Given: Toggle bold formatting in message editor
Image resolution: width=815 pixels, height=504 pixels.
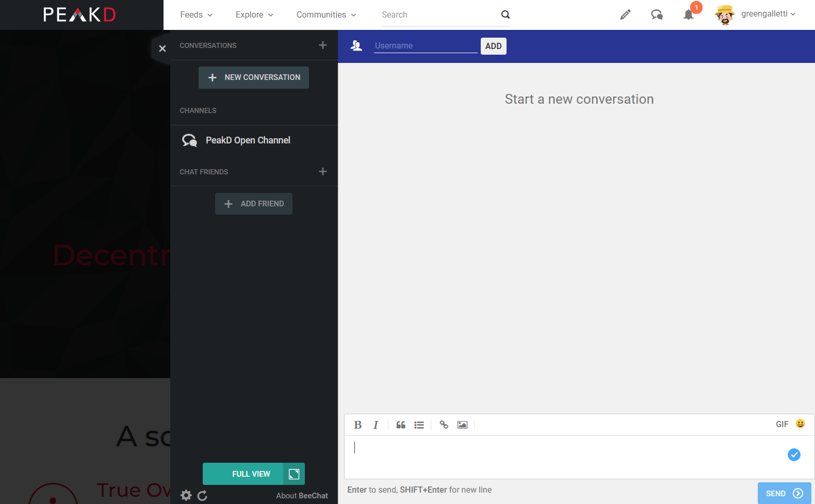Looking at the screenshot, I should [357, 425].
